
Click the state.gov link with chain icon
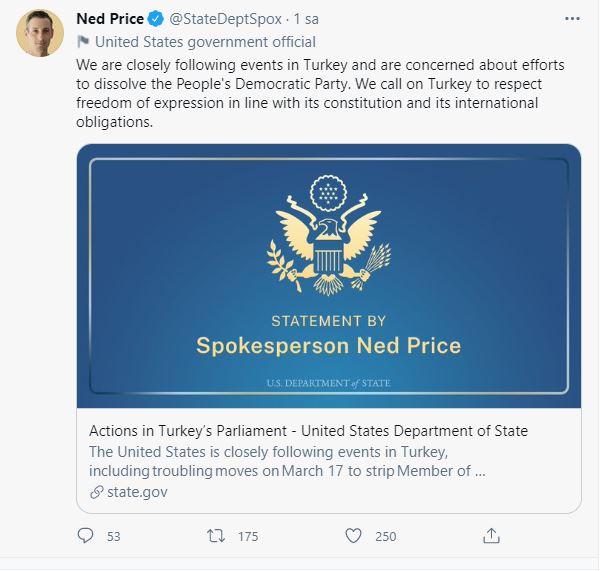coord(128,491)
